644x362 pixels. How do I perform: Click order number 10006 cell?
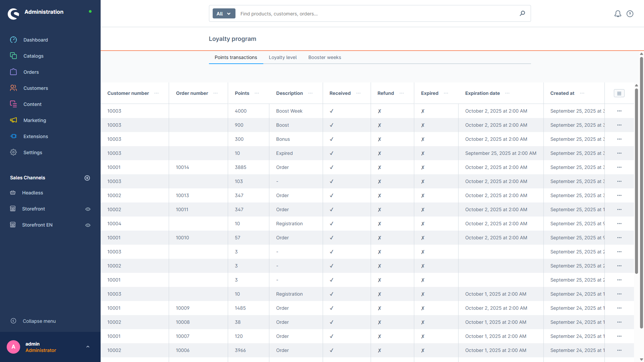tap(182, 350)
